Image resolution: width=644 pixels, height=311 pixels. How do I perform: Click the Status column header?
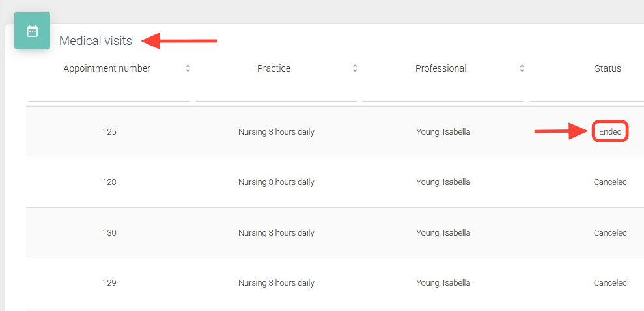[608, 68]
